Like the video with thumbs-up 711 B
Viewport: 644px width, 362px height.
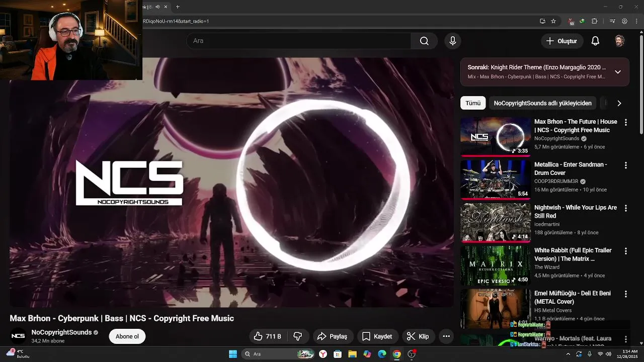[268, 336]
